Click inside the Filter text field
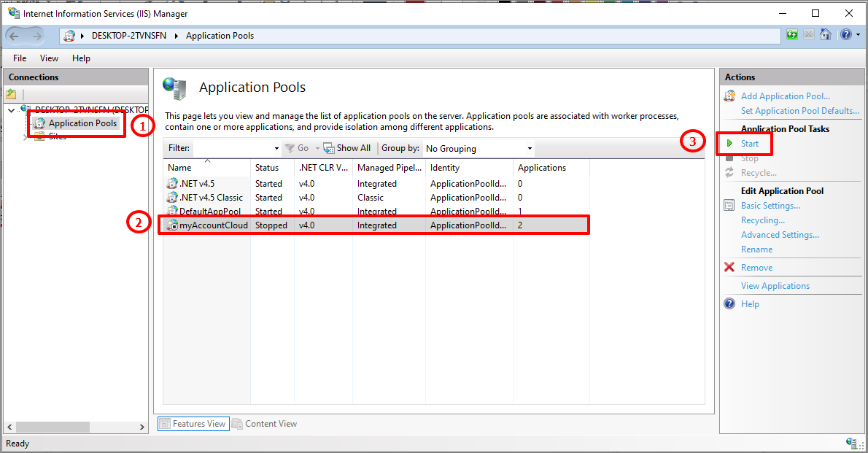Screen dimensions: 868x453 click(233, 148)
